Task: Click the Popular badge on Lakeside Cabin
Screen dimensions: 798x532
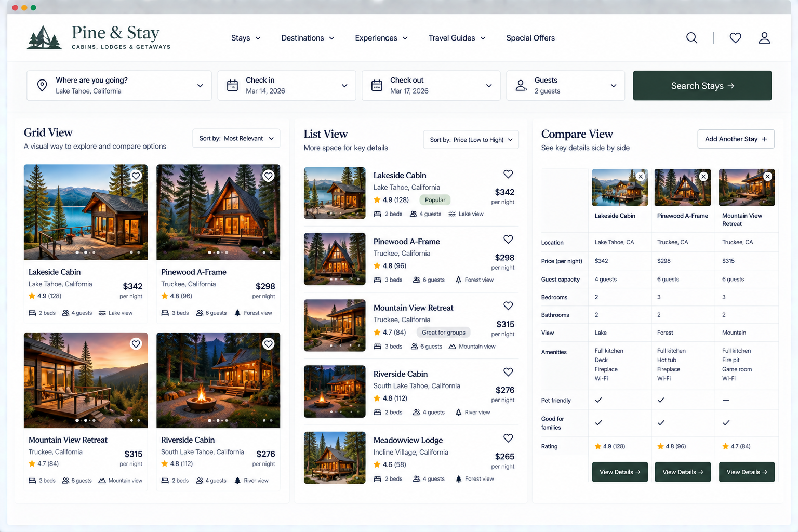Action: [x=435, y=200]
